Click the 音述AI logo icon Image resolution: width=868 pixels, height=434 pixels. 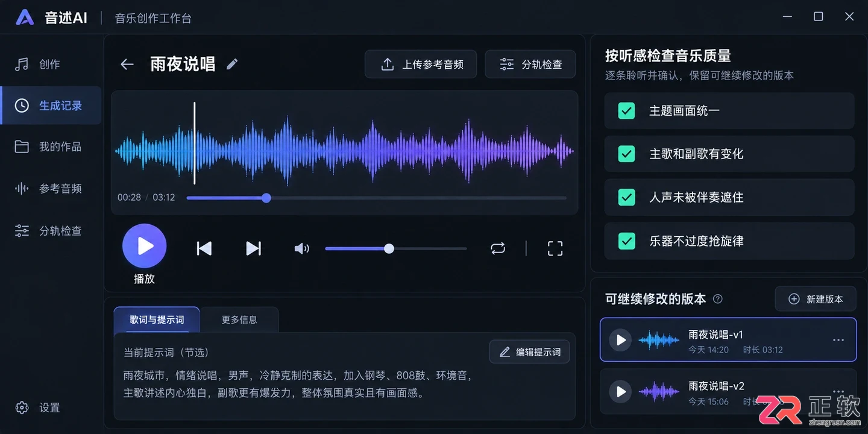[x=25, y=17]
